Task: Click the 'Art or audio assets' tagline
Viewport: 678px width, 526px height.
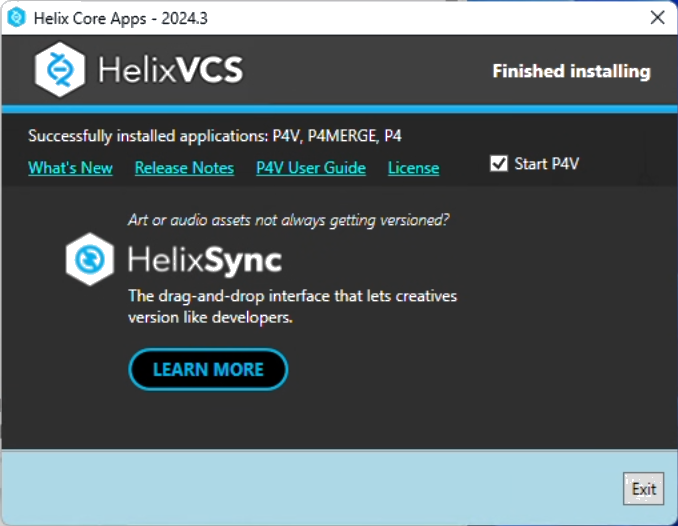Action: click(x=288, y=220)
